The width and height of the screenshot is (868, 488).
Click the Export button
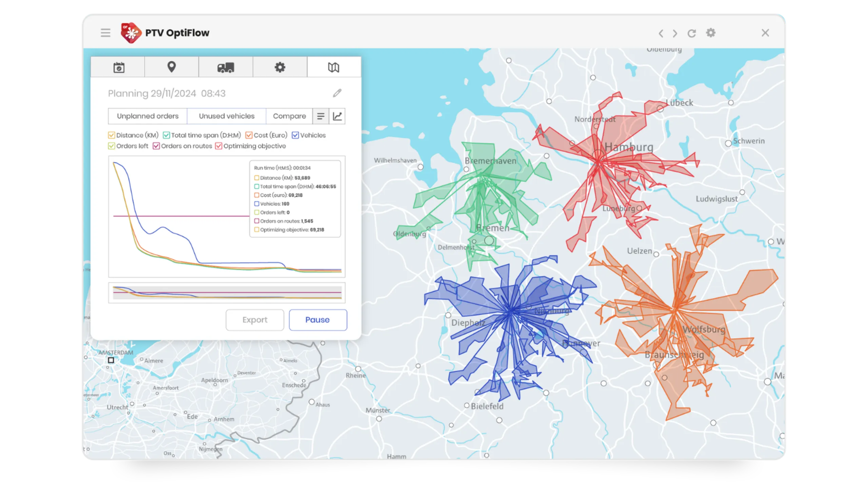[x=255, y=320]
